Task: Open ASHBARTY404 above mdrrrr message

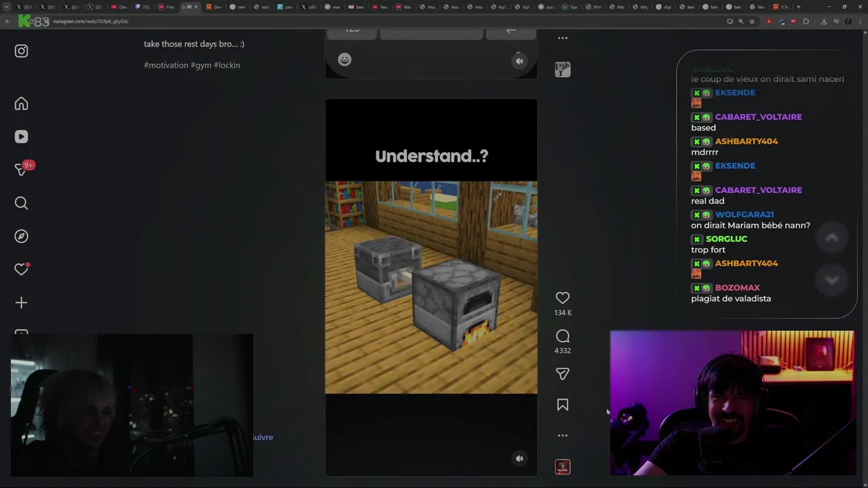Action: tap(747, 141)
